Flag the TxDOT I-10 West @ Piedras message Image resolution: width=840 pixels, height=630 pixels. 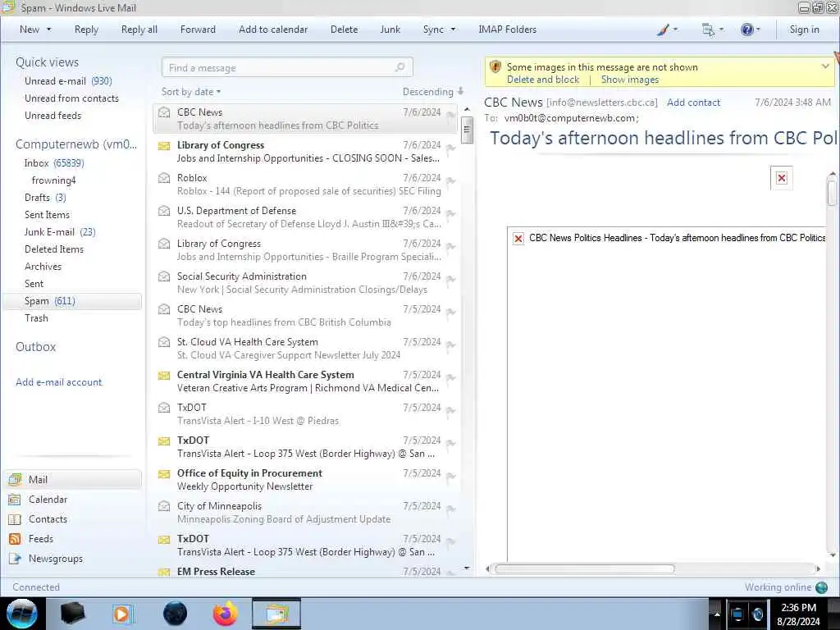(x=451, y=410)
